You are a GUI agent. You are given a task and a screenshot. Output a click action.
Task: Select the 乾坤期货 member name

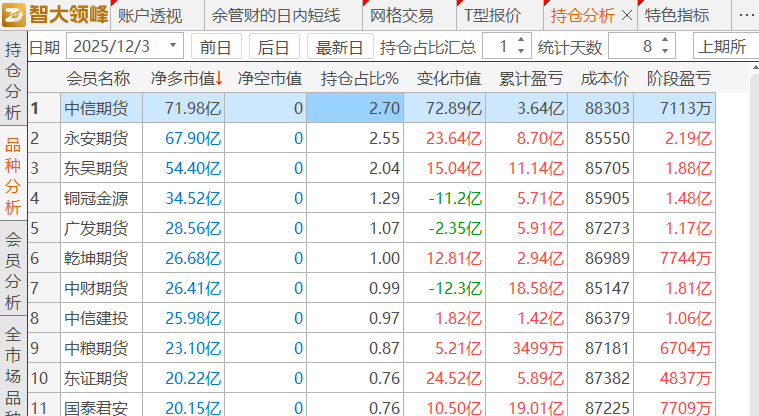tap(96, 259)
